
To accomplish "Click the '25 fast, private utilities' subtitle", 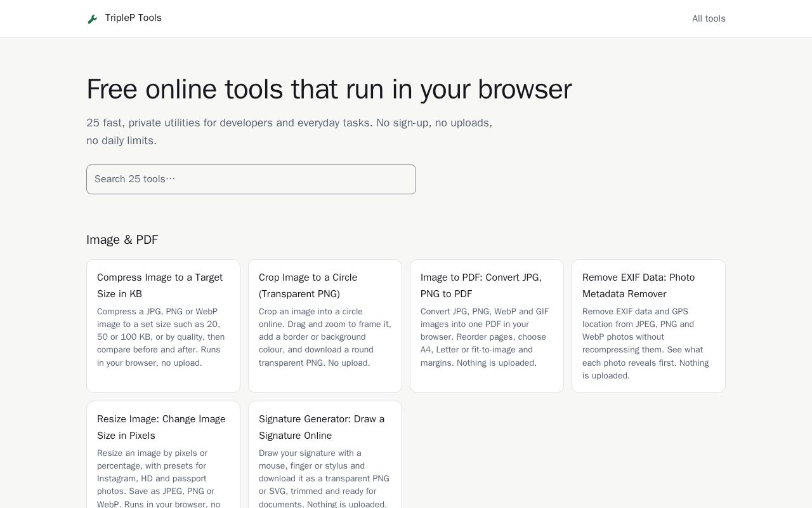I will tap(289, 131).
